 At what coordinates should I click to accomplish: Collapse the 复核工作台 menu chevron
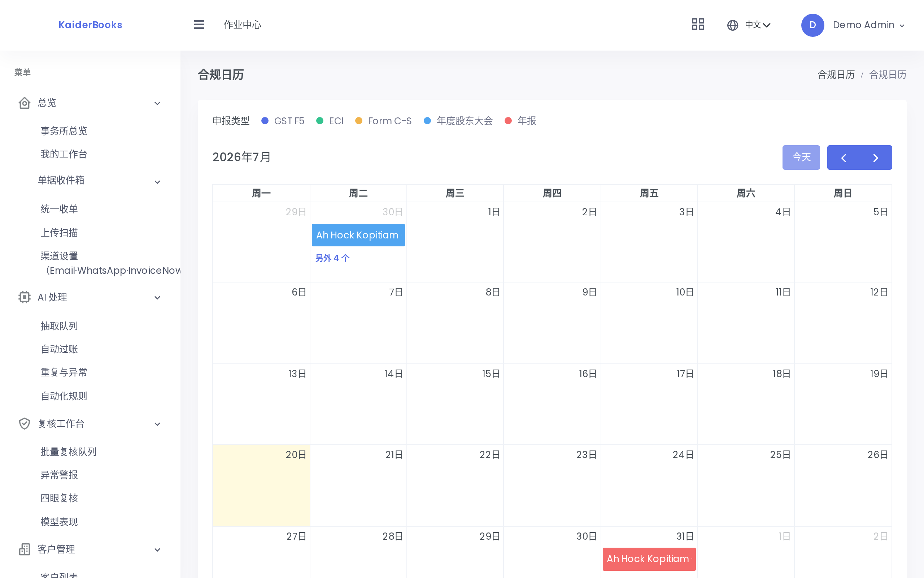[157, 424]
